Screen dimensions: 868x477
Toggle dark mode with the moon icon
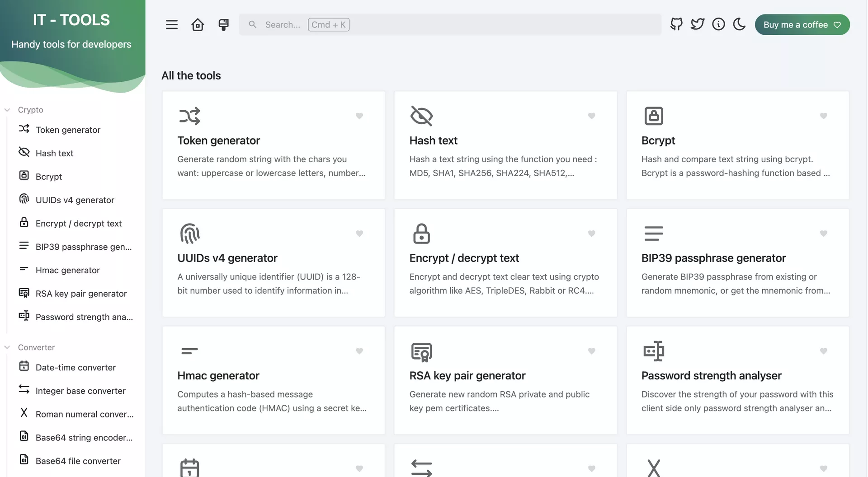(x=739, y=24)
